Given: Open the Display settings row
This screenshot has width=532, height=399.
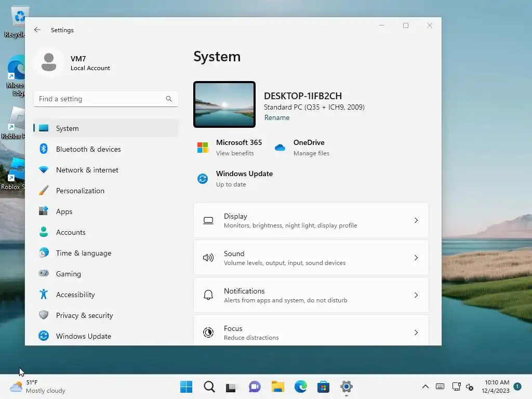Looking at the screenshot, I should coord(311,220).
